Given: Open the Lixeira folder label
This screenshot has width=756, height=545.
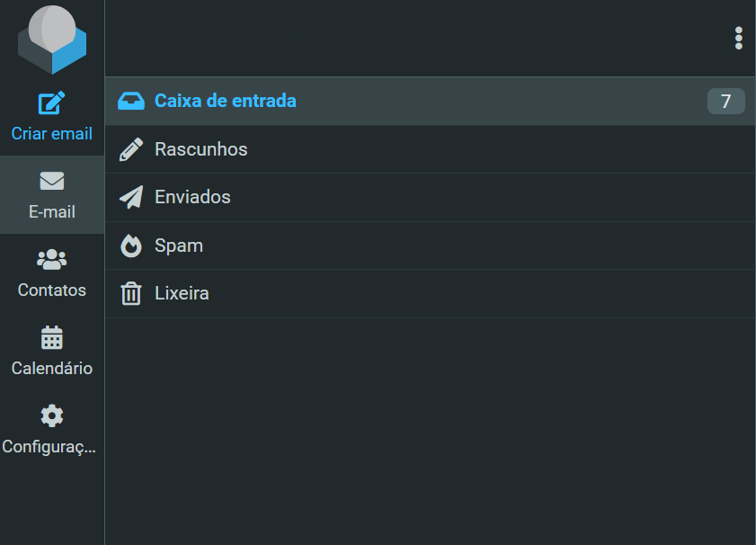Looking at the screenshot, I should tap(182, 293).
